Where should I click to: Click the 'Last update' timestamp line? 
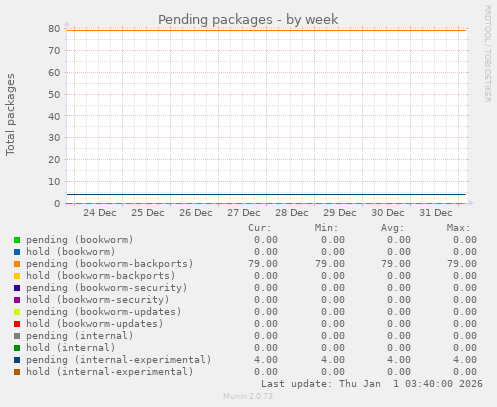372,384
